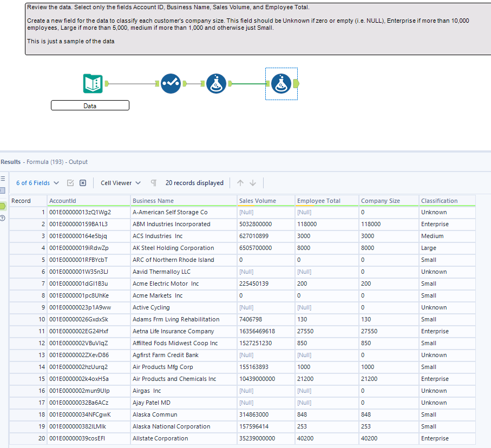
Task: Toggle the field selection checkbox icon
Action: pyautogui.click(x=70, y=183)
